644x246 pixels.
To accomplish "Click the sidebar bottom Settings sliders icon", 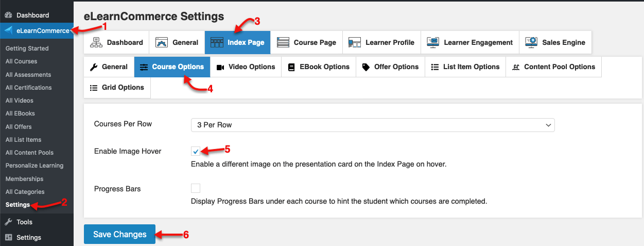I will coord(8,237).
